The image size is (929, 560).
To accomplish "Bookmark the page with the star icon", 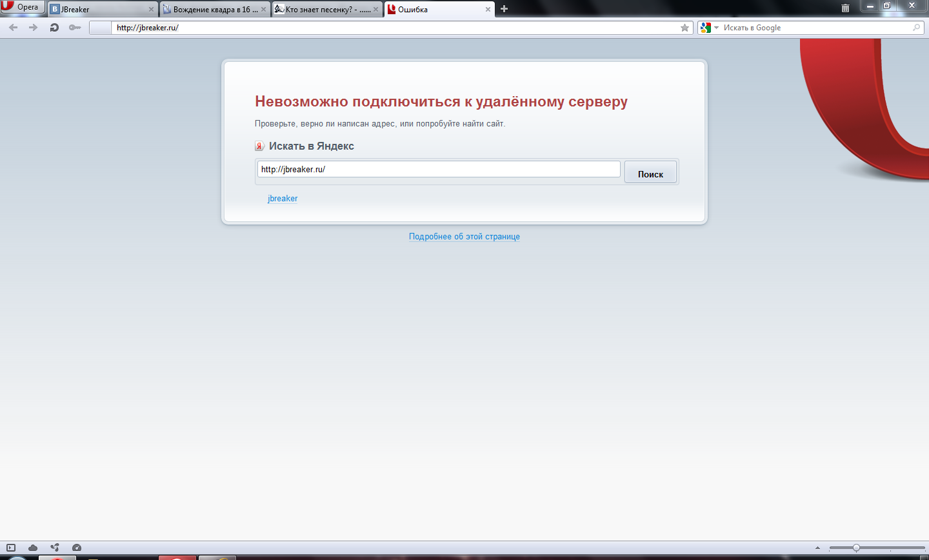I will [685, 28].
